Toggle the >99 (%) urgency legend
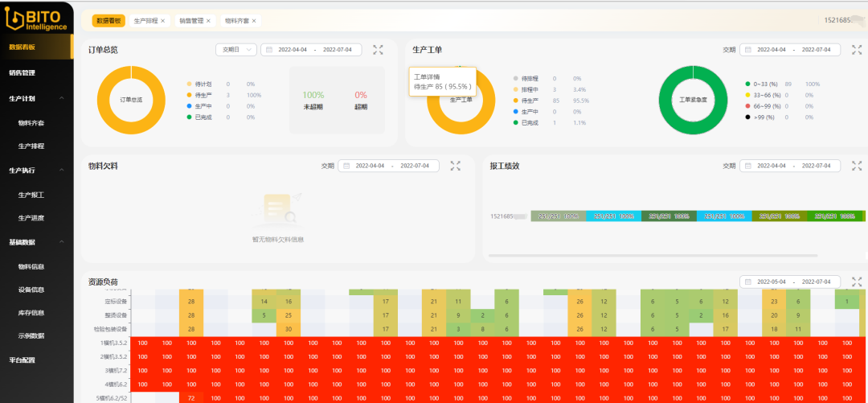 [x=760, y=117]
